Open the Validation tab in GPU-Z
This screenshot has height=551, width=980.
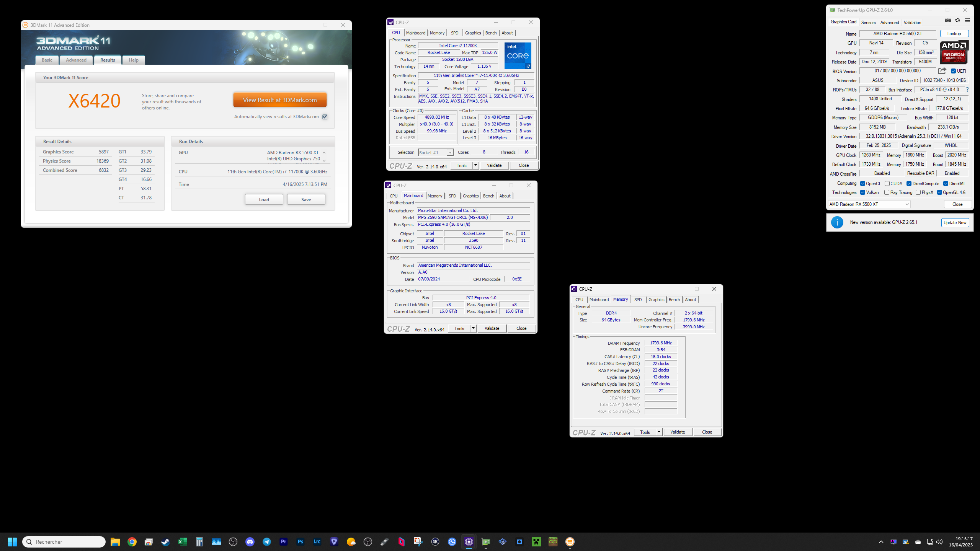(x=912, y=23)
